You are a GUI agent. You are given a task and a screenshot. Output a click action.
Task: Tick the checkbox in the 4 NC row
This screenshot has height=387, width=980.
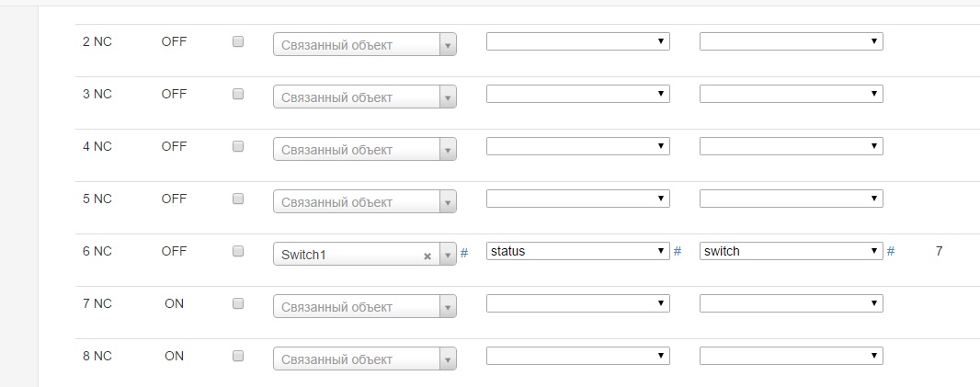click(238, 146)
